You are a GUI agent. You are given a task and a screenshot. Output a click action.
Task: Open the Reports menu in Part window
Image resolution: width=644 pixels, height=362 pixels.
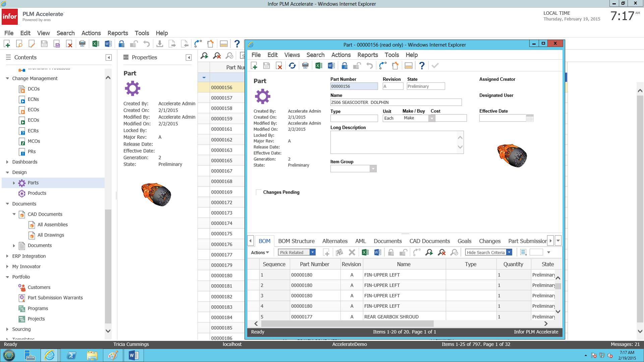[x=367, y=55]
